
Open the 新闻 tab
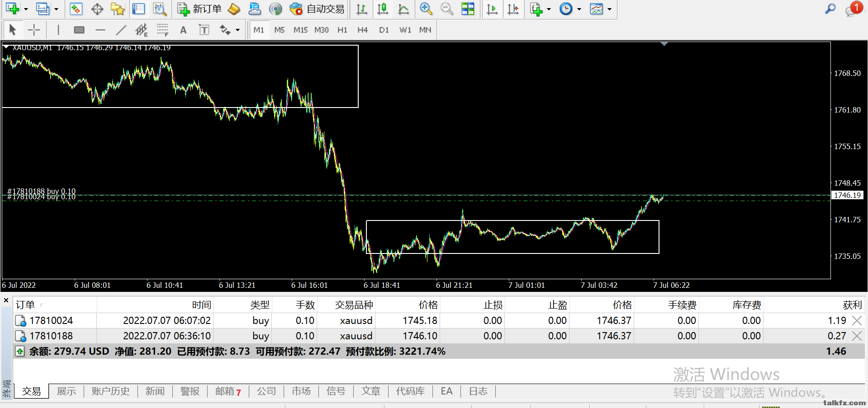click(155, 391)
